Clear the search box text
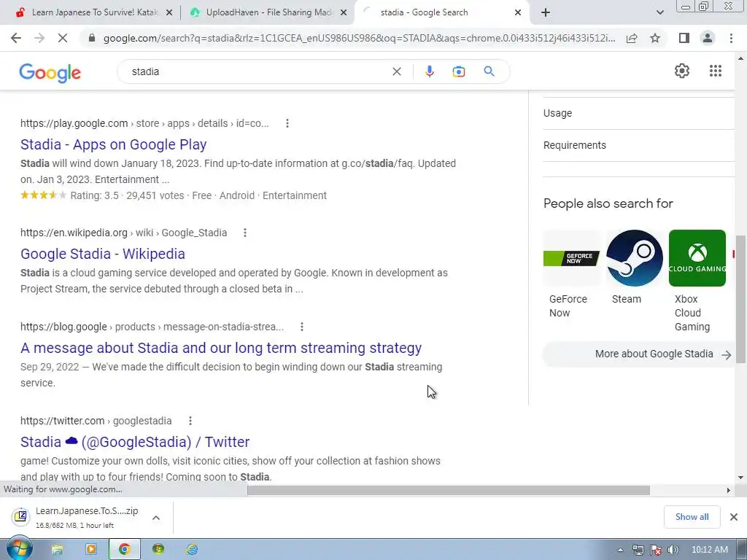The height and width of the screenshot is (560, 747). (396, 71)
